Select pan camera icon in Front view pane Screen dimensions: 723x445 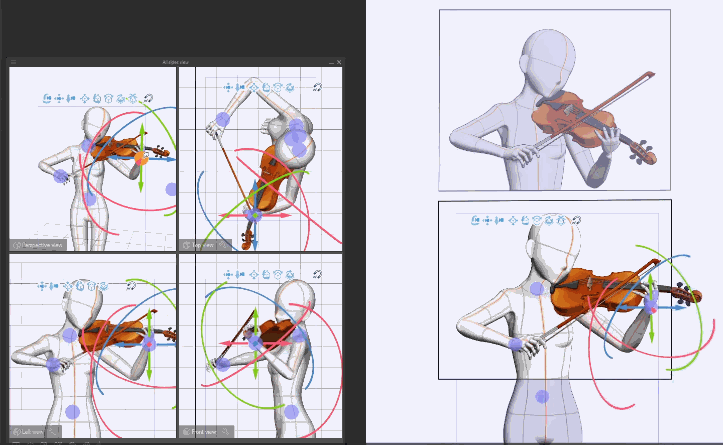[228, 274]
